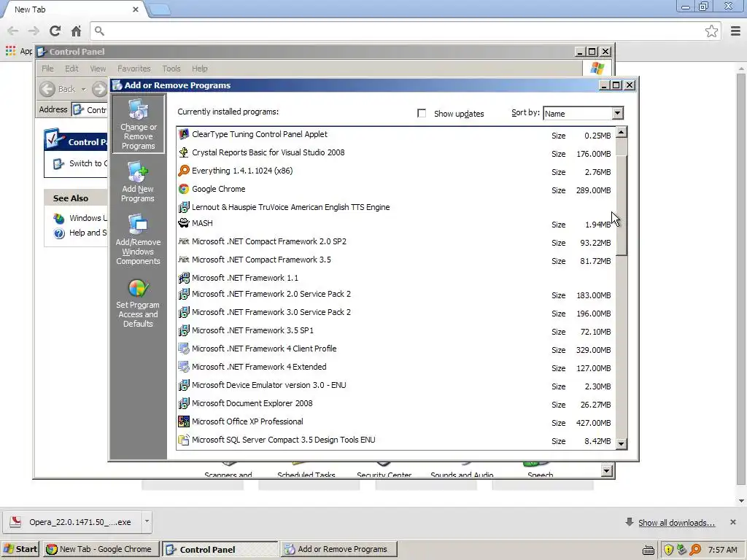Select Microsoft .NET Framework 3.5 SP1 row
Viewport: 747px width, 560px height.
coord(395,330)
